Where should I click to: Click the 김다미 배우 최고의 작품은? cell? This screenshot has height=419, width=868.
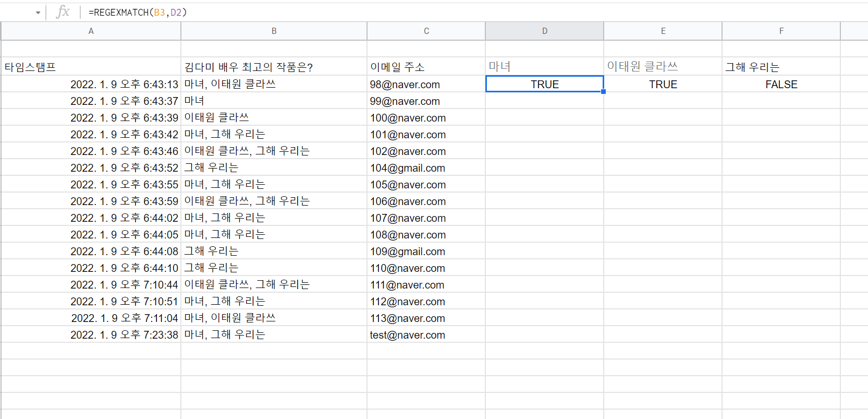coord(274,67)
